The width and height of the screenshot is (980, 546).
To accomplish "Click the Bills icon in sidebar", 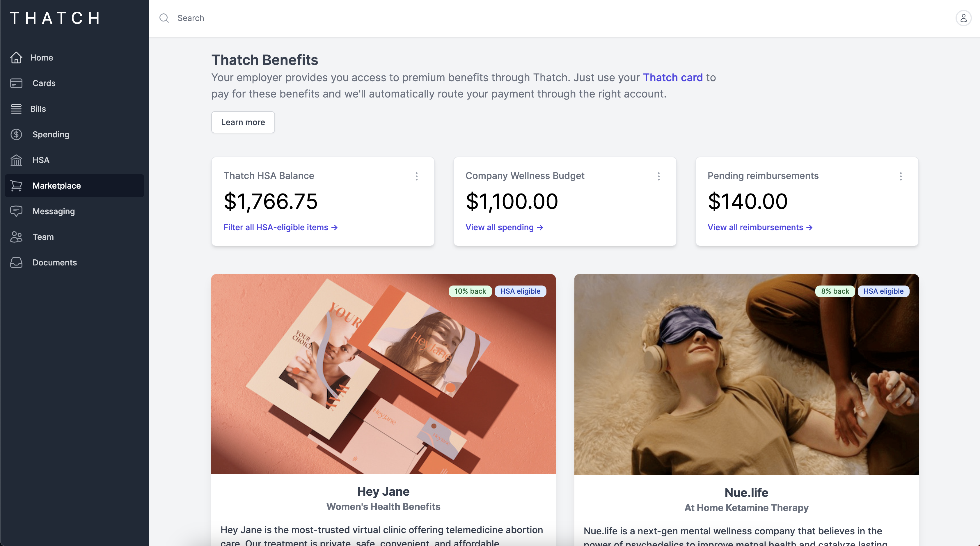I will pos(16,109).
